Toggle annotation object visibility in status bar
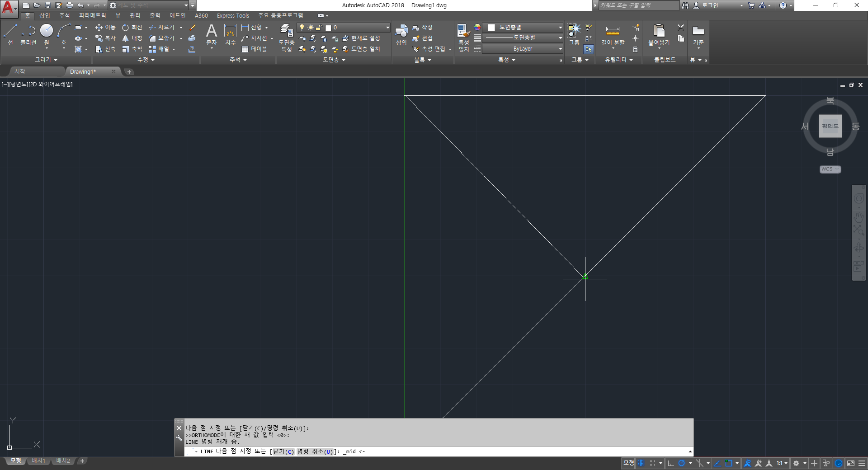Screen dimensions: 868x470 click(x=747, y=463)
